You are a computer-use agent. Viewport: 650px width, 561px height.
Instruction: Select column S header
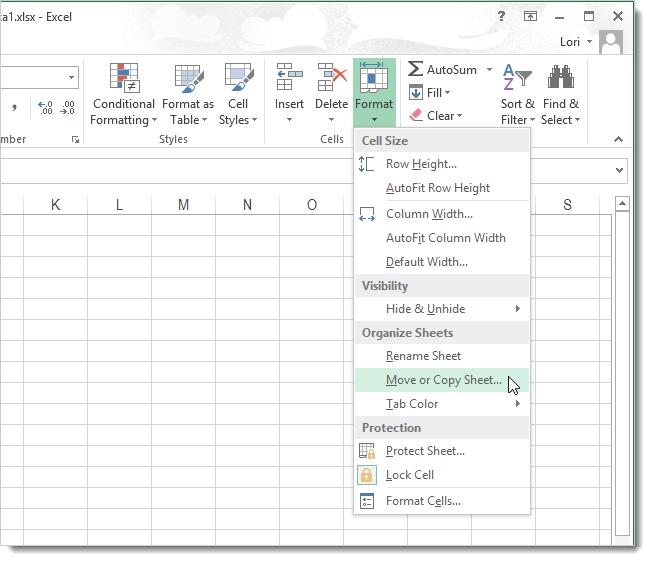[x=567, y=204]
